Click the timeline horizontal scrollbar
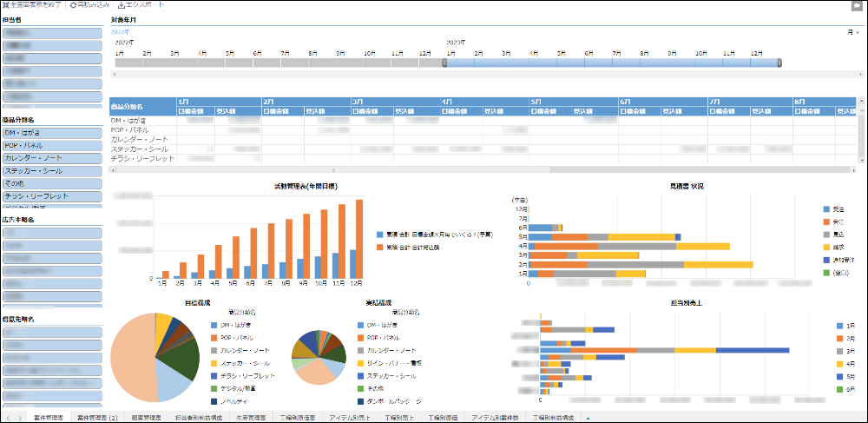The width and height of the screenshot is (868, 423). (x=487, y=74)
